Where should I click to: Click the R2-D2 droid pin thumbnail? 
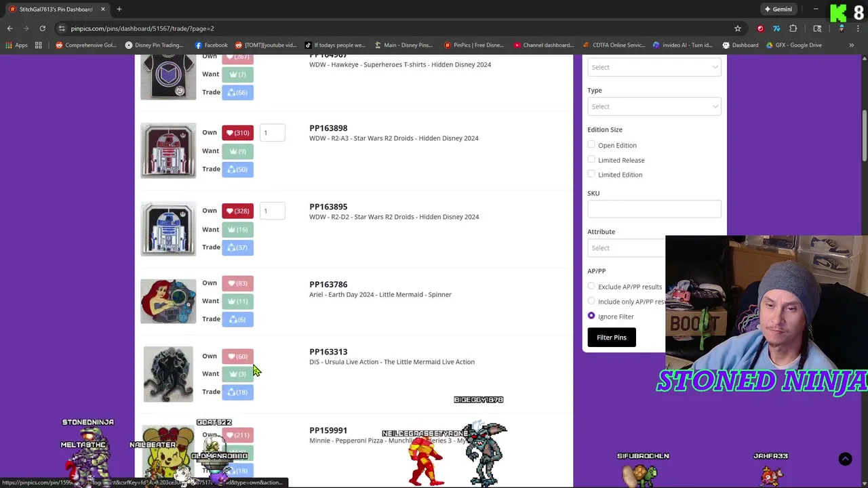[168, 229]
